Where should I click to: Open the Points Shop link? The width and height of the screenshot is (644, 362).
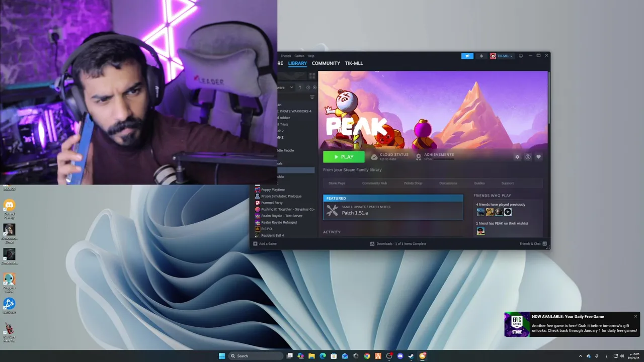tap(413, 183)
